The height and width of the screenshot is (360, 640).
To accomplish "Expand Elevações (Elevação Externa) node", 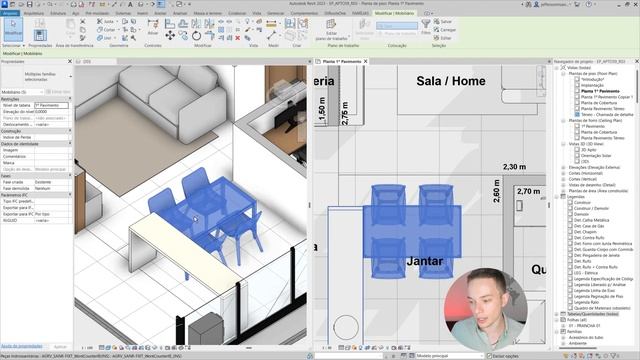I will pyautogui.click(x=563, y=167).
